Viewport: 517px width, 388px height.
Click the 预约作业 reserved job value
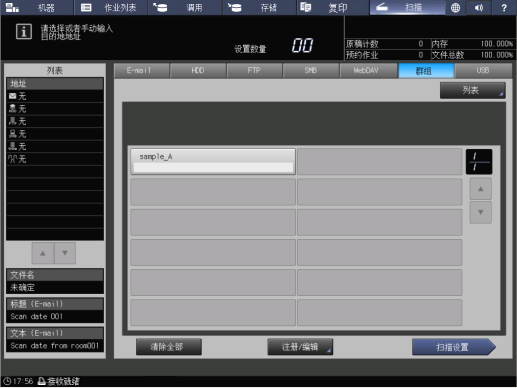tap(421, 55)
